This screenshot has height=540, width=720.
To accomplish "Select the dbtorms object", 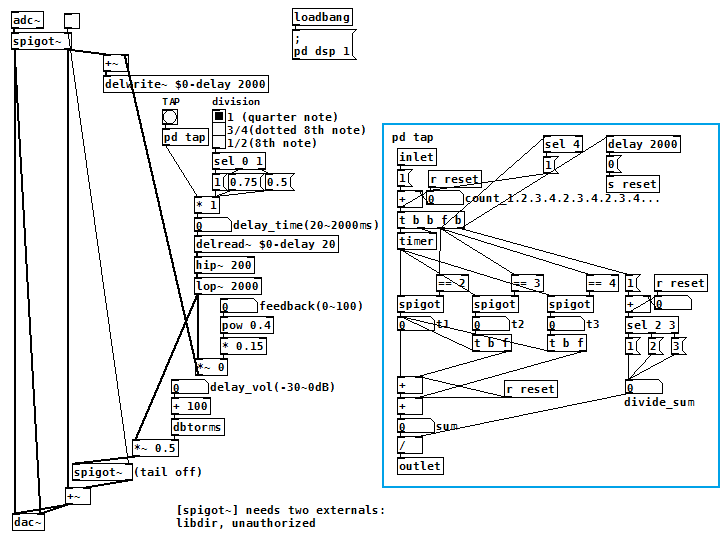I will tap(197, 427).
